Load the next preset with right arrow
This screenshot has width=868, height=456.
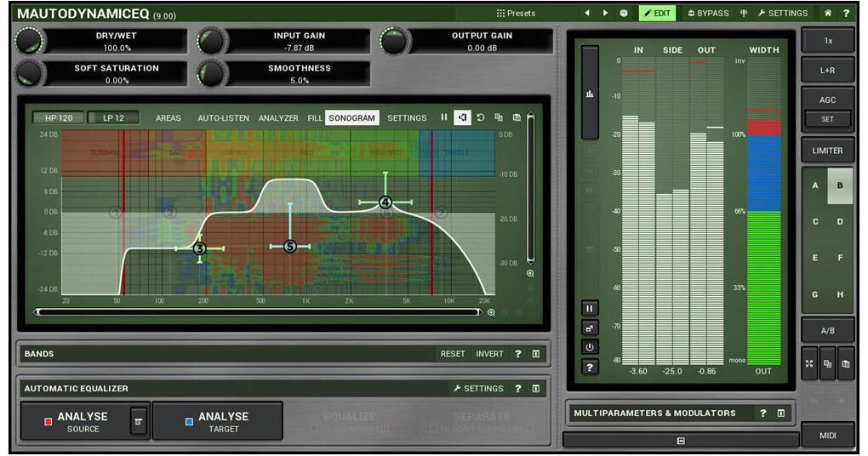[605, 14]
